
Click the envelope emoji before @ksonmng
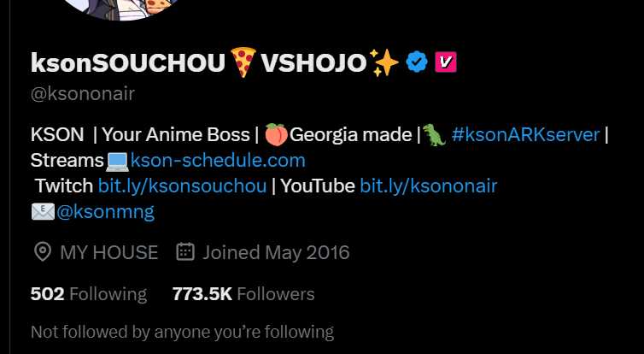tap(43, 212)
